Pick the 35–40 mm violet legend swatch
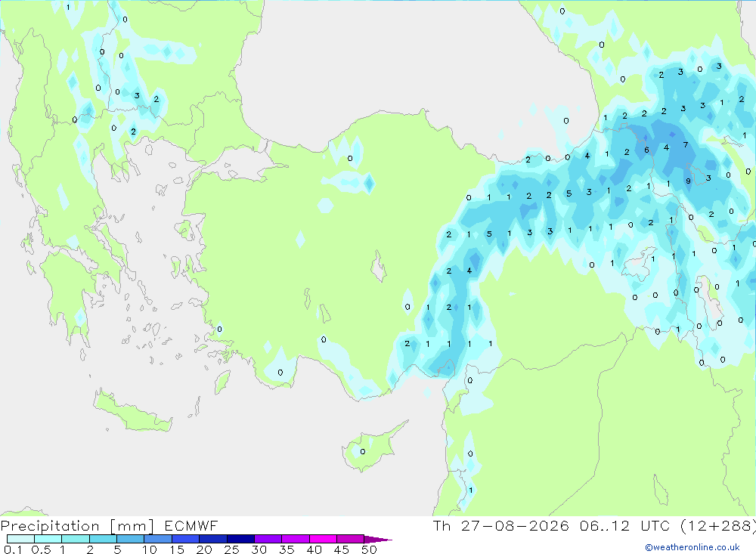The image size is (756, 554). point(296,539)
